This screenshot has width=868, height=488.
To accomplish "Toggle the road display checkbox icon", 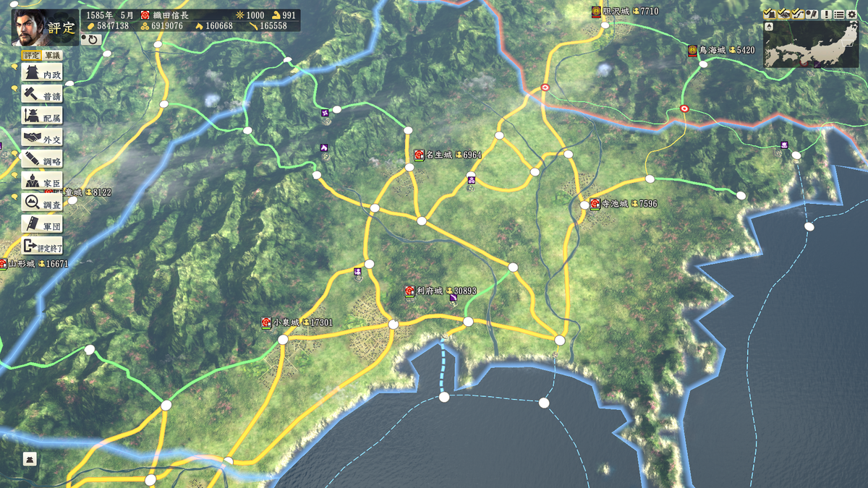I will click(796, 14).
